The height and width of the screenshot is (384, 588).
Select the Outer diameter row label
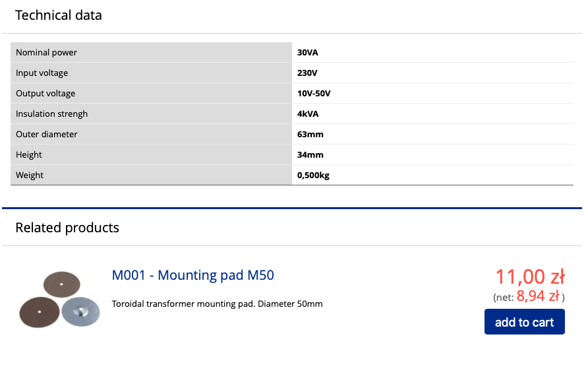[x=151, y=134]
